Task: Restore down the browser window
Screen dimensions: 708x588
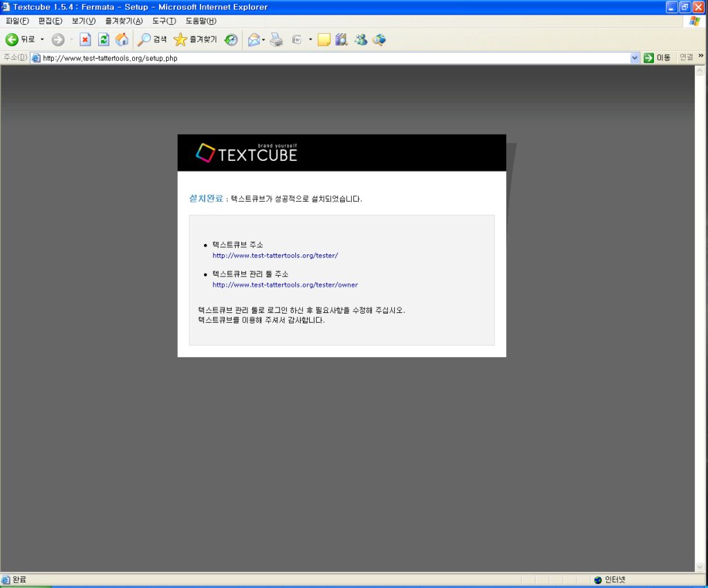Action: click(x=685, y=7)
